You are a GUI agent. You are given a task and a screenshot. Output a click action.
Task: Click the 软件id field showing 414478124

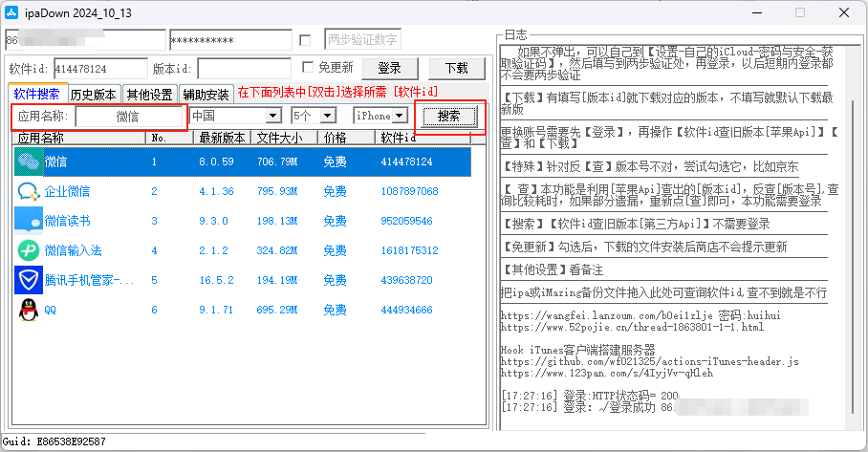coord(100,69)
